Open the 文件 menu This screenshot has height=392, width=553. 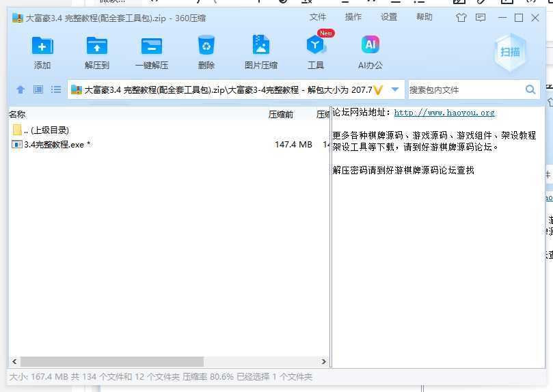pyautogui.click(x=318, y=17)
